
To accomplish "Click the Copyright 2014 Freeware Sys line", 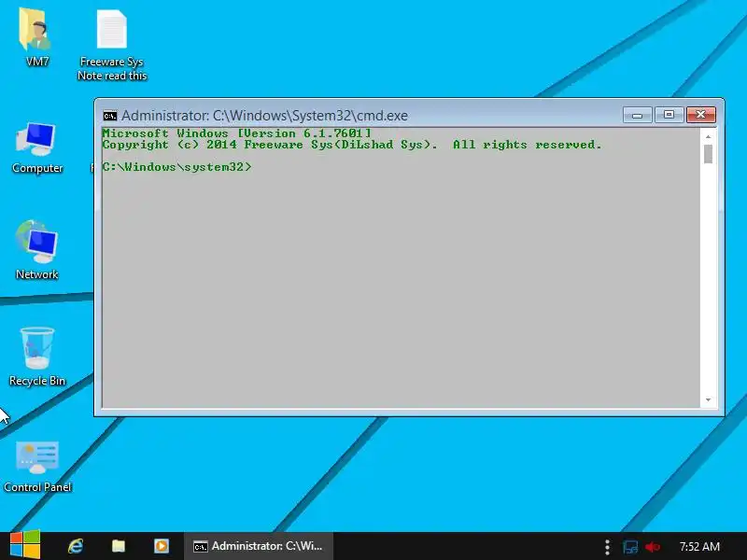I will [x=352, y=145].
